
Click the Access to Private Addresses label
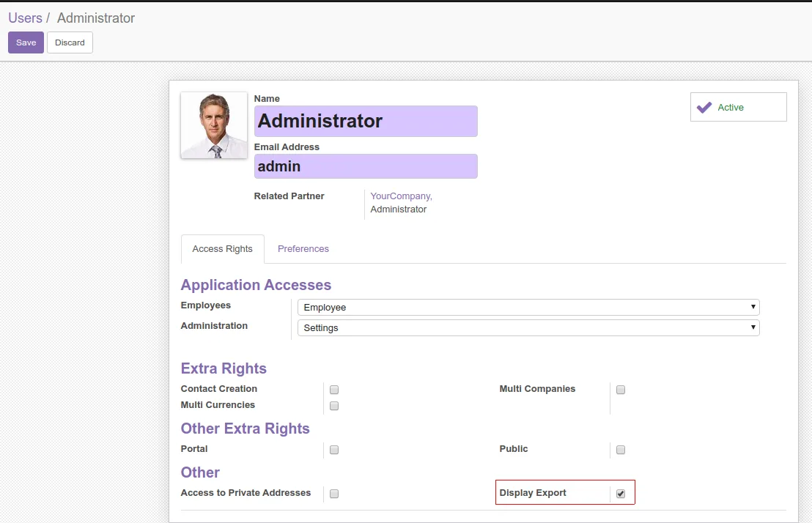pyautogui.click(x=246, y=493)
